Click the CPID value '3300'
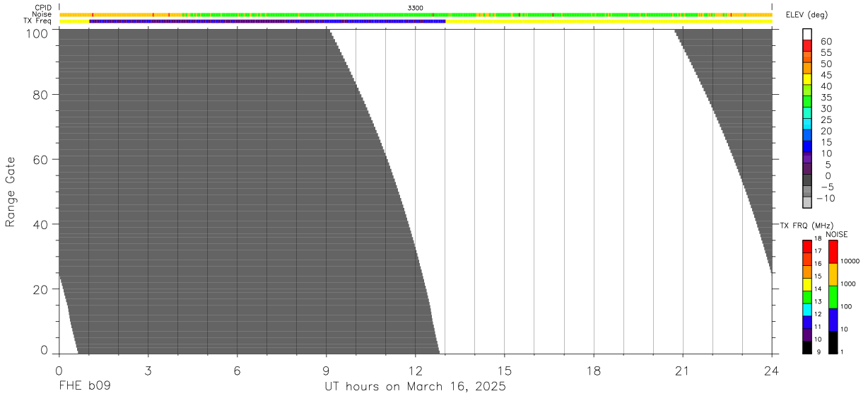This screenshot has height=401, width=868. [x=416, y=8]
